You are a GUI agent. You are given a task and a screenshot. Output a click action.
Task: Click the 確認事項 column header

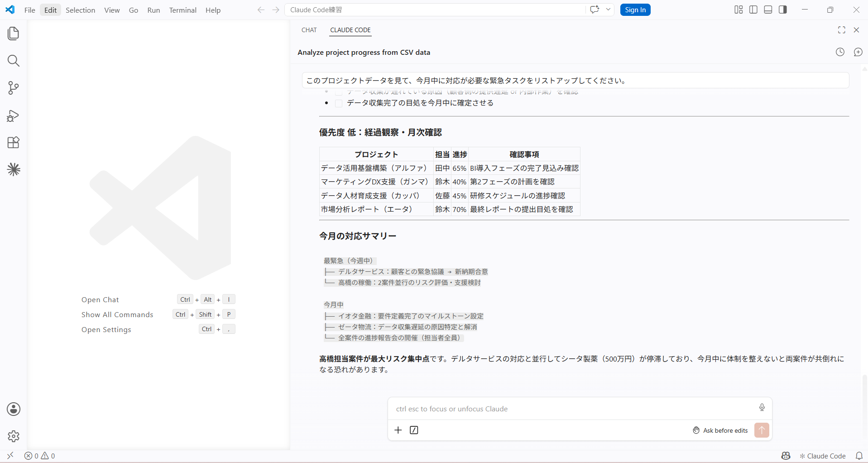click(524, 154)
